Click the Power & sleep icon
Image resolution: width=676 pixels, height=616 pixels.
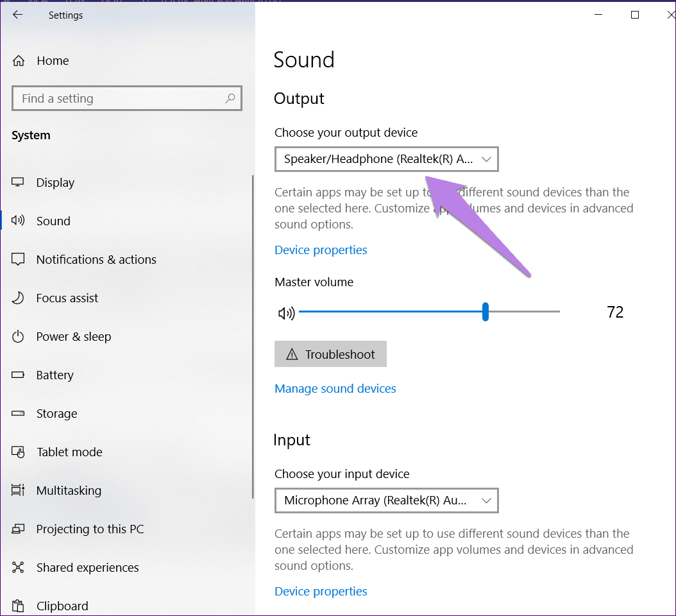[x=18, y=336]
